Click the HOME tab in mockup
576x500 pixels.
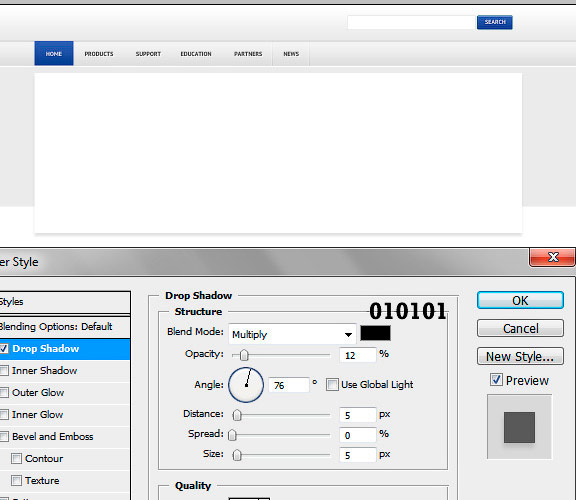point(54,53)
